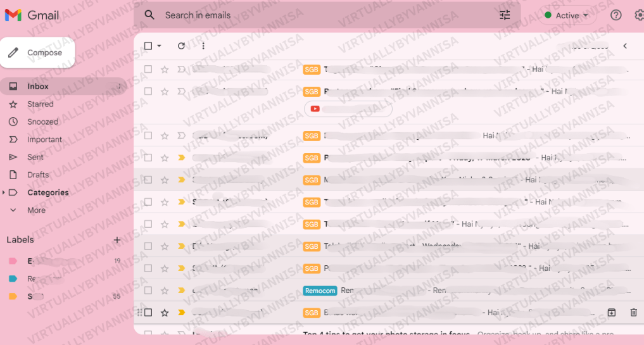Show search options filter icon
Viewport: 644px width, 345px height.
point(505,15)
